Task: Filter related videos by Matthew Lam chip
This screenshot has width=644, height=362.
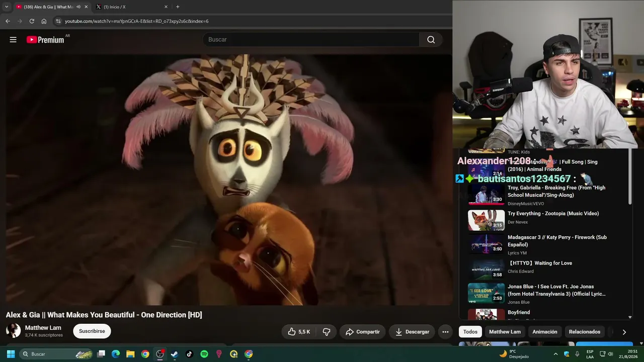Action: [505, 332]
